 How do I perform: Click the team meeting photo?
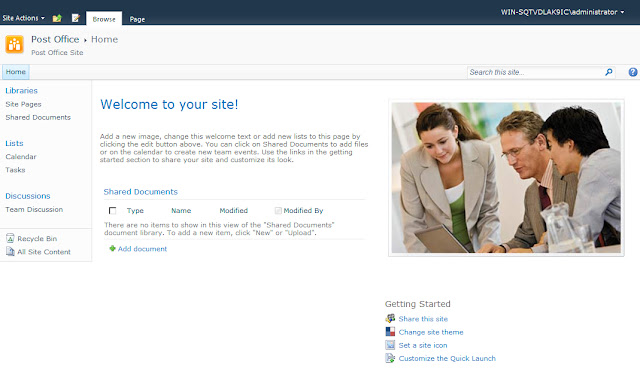tap(506, 178)
